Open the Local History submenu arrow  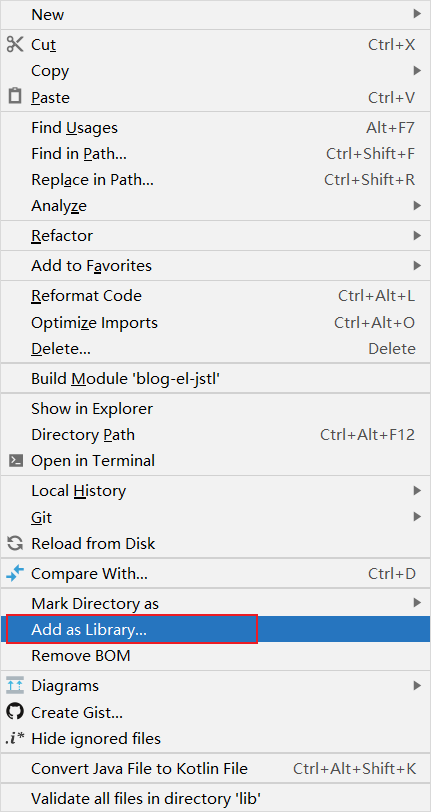tap(417, 490)
